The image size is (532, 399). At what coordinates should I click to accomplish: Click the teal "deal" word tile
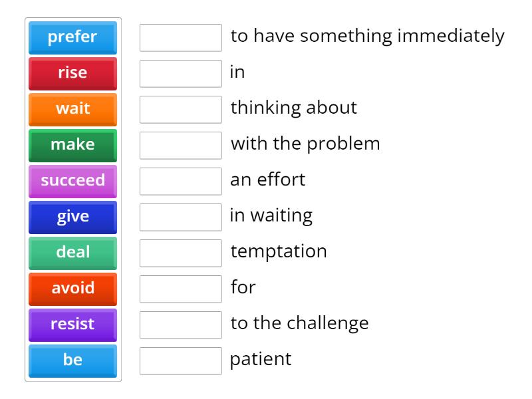[x=72, y=253]
